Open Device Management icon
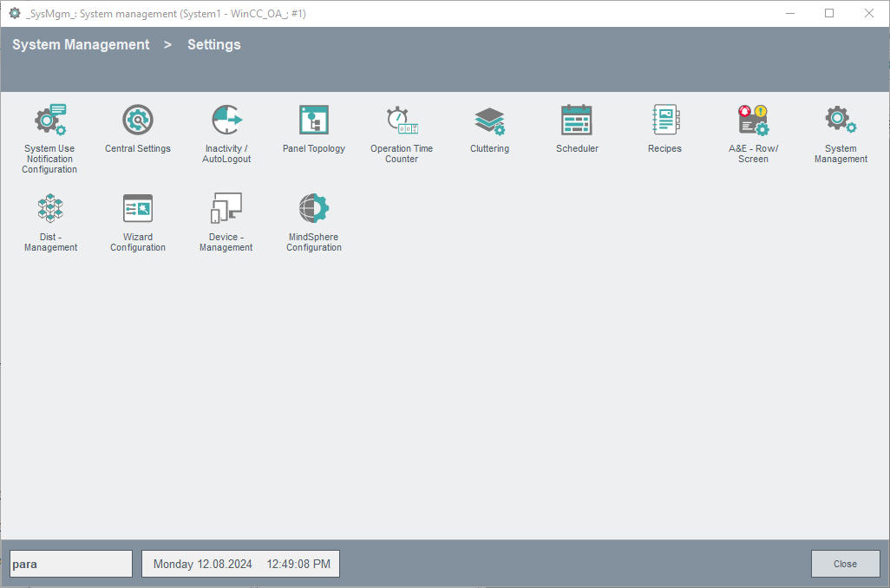The height and width of the screenshot is (588, 890). [226, 209]
